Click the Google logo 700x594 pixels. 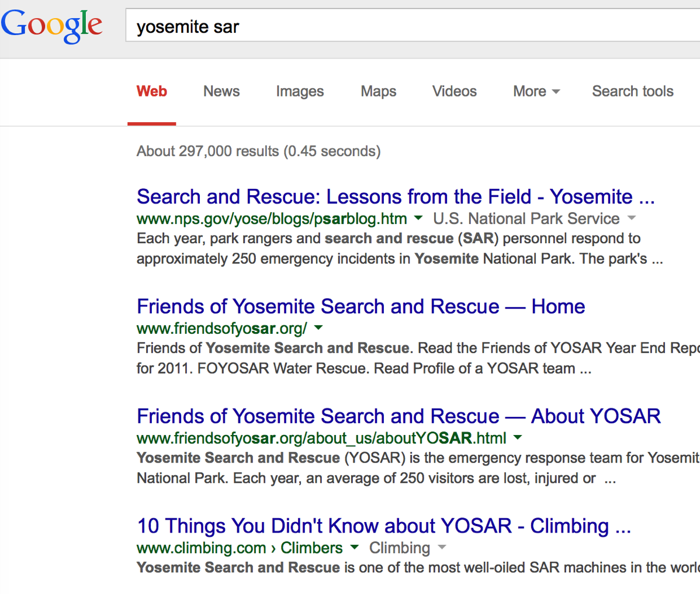click(x=52, y=26)
